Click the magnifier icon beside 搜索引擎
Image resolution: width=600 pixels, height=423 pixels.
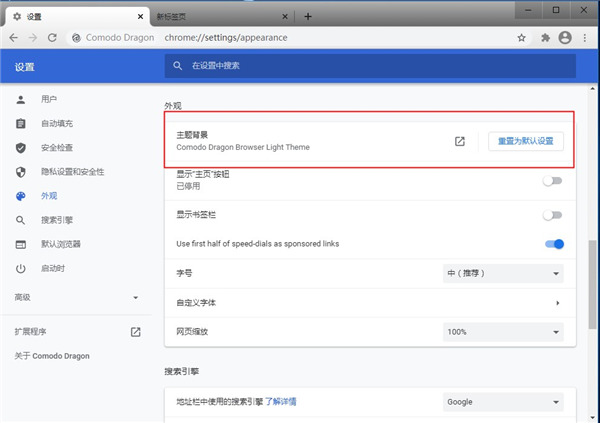21,220
